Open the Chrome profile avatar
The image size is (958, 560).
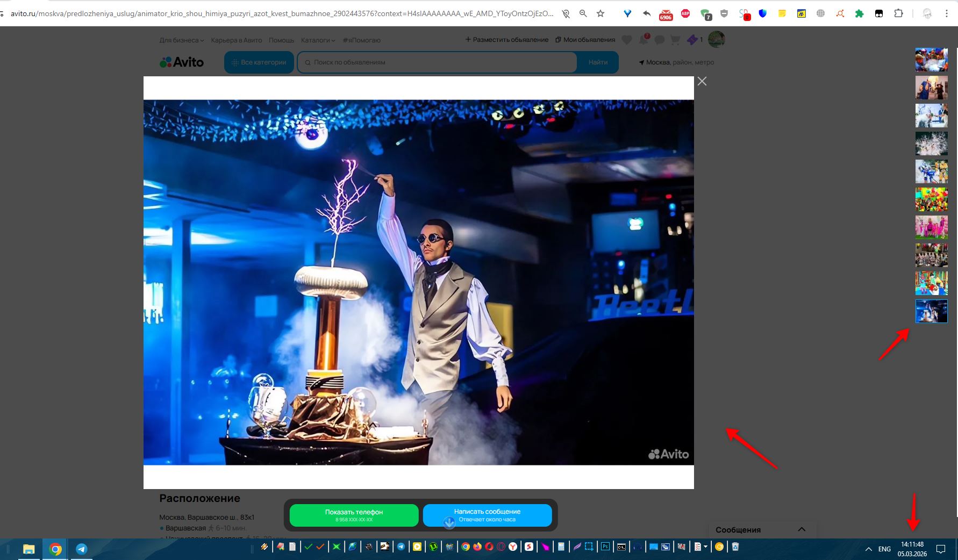(x=927, y=14)
